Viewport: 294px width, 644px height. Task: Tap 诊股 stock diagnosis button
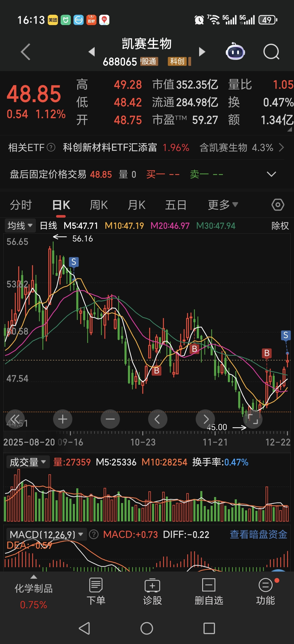[152, 592]
